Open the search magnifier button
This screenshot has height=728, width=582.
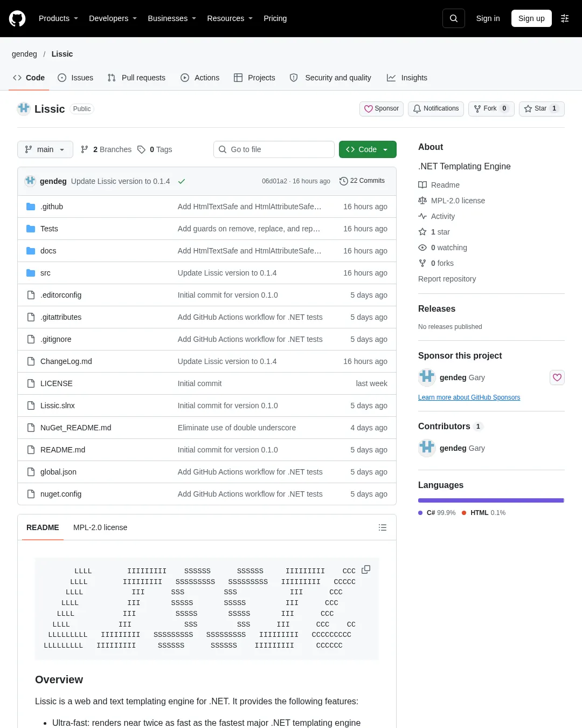[x=454, y=18]
